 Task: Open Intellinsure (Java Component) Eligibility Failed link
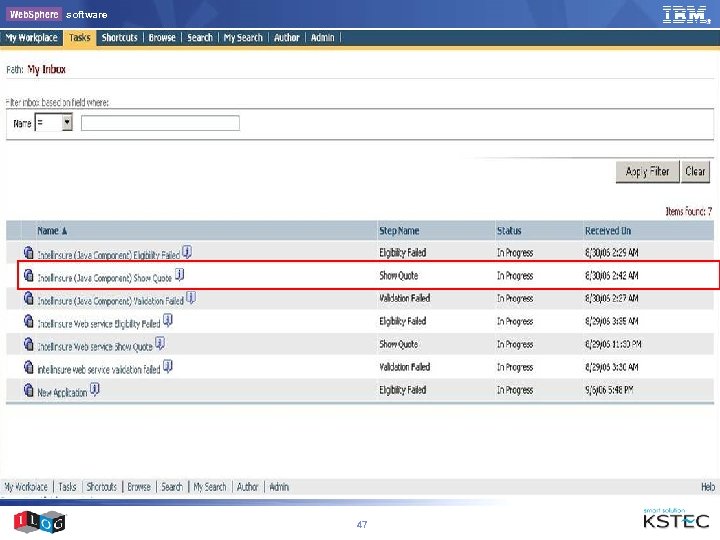[x=108, y=255]
